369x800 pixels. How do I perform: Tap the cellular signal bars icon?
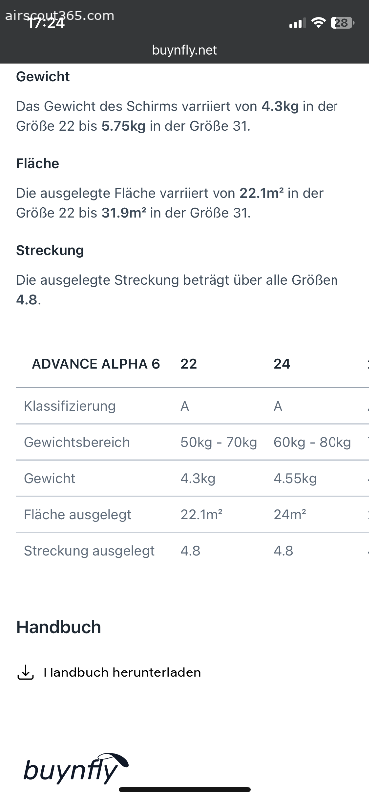(297, 23)
